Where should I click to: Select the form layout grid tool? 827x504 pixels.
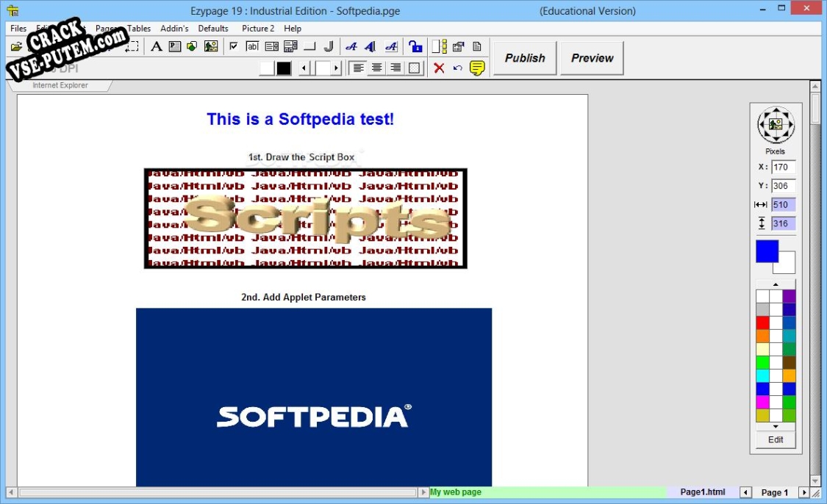point(290,46)
